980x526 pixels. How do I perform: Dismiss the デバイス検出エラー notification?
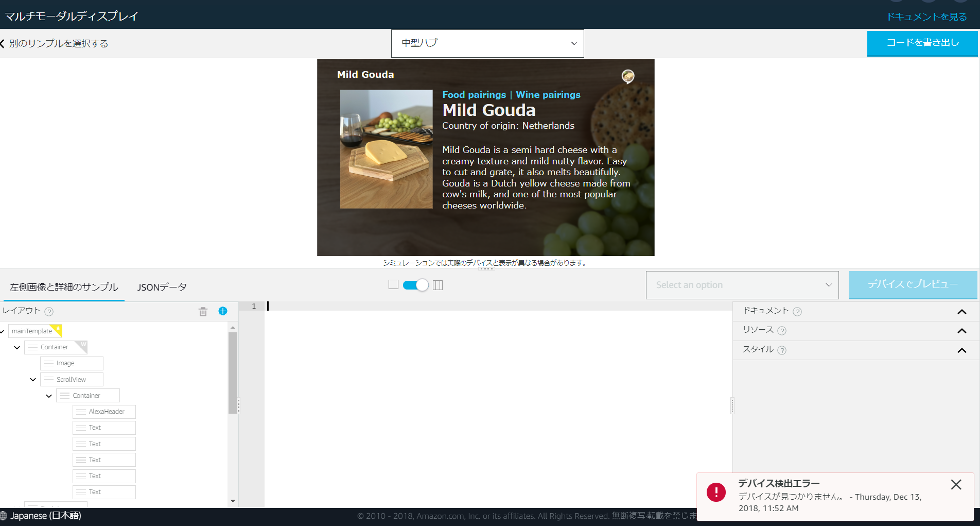tap(956, 484)
